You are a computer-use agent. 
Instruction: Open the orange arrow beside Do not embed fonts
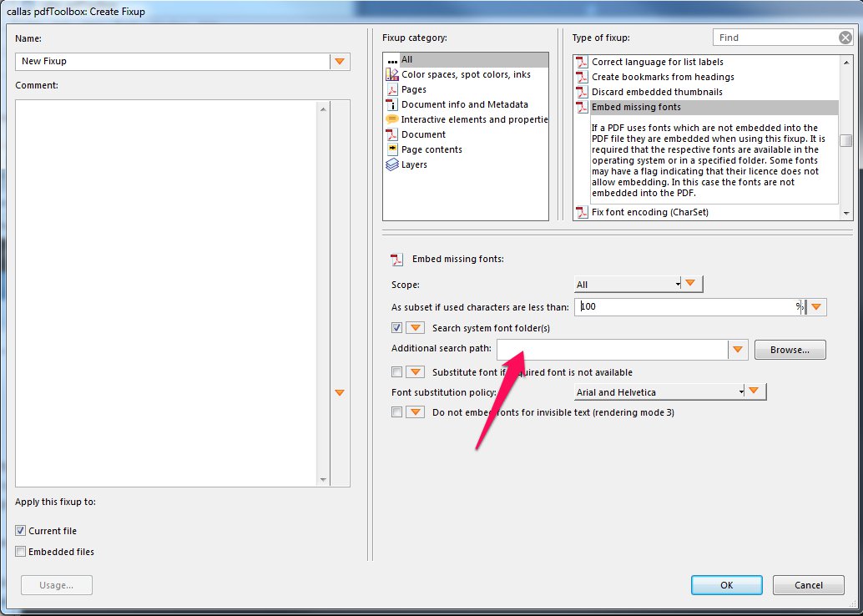point(416,412)
